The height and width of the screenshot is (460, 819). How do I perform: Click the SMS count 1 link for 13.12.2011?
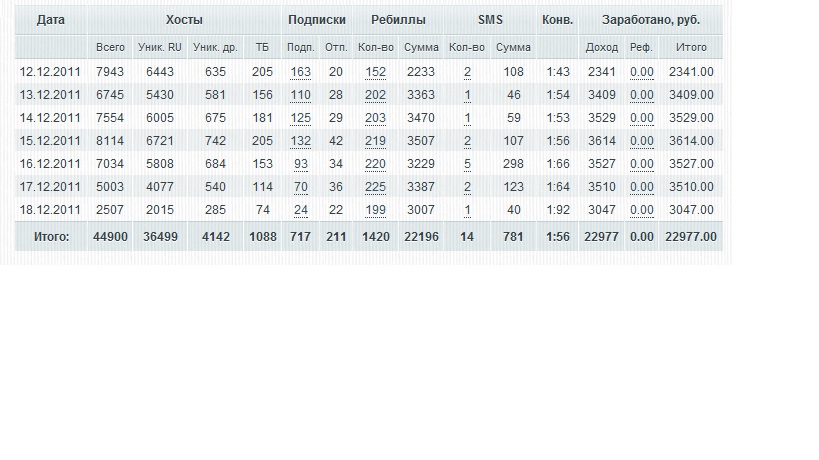pyautogui.click(x=467, y=95)
